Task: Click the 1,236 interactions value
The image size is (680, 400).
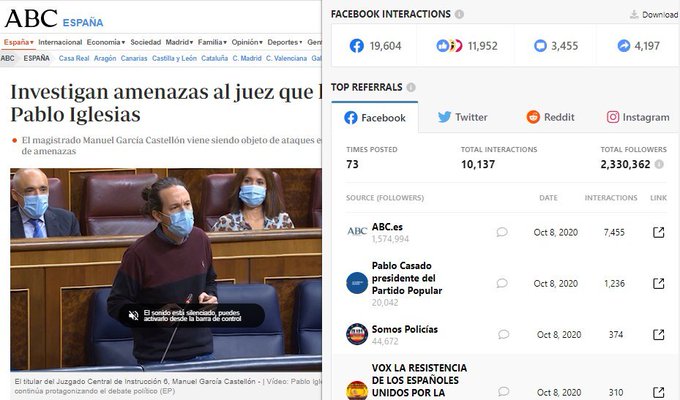Action: [x=615, y=284]
